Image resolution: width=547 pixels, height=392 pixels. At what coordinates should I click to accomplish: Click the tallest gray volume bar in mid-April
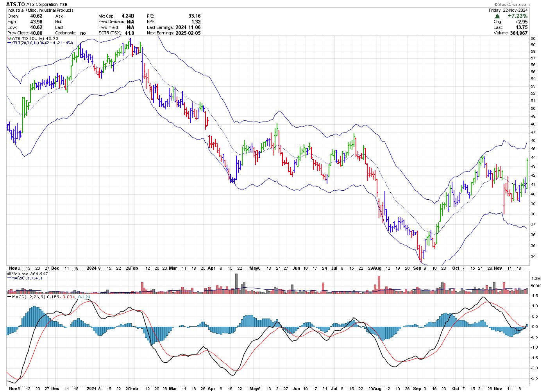(x=236, y=283)
